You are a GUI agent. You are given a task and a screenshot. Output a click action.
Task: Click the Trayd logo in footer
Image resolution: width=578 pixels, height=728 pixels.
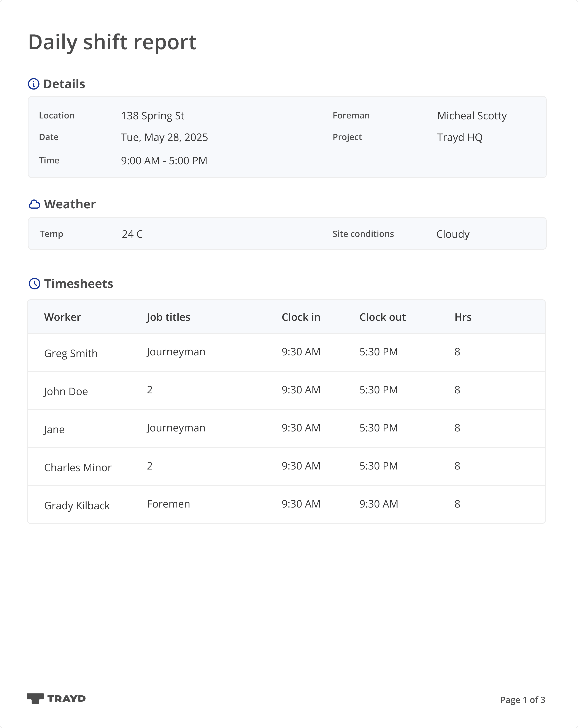[56, 698]
